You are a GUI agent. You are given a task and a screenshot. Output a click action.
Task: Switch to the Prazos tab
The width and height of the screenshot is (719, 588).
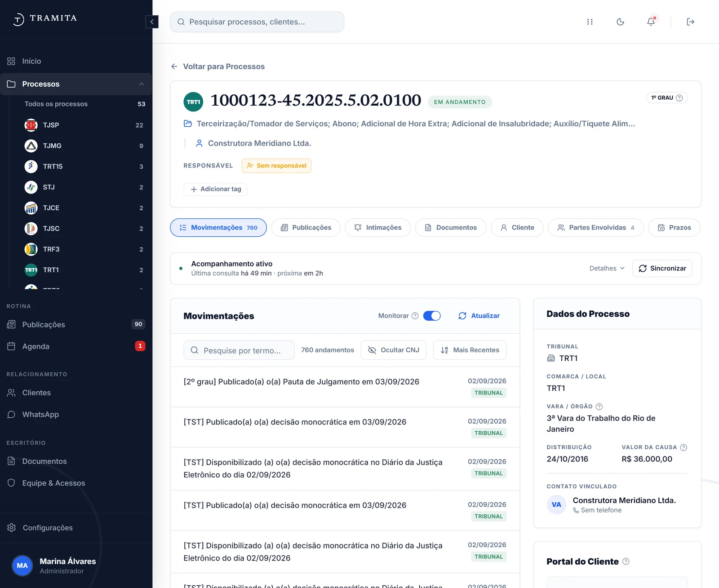[674, 227]
